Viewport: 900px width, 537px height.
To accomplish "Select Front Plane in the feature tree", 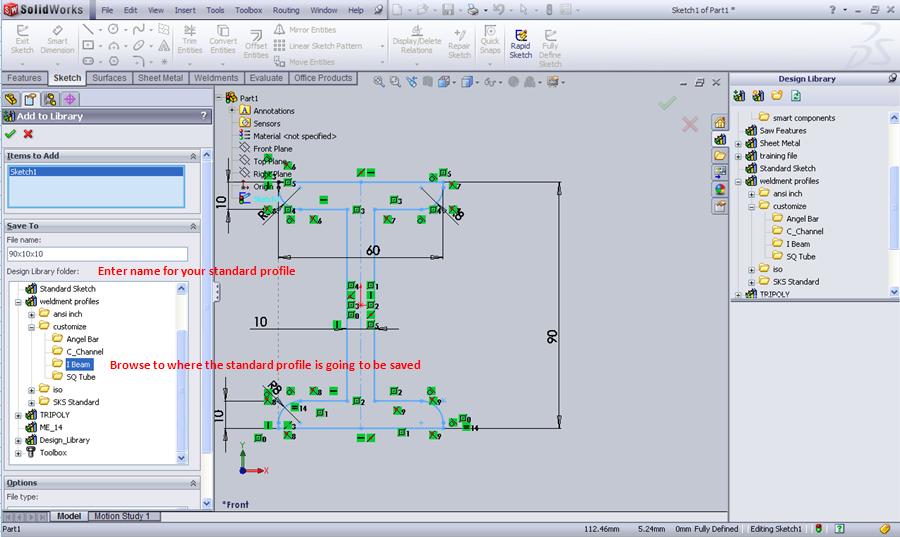I will click(x=273, y=149).
